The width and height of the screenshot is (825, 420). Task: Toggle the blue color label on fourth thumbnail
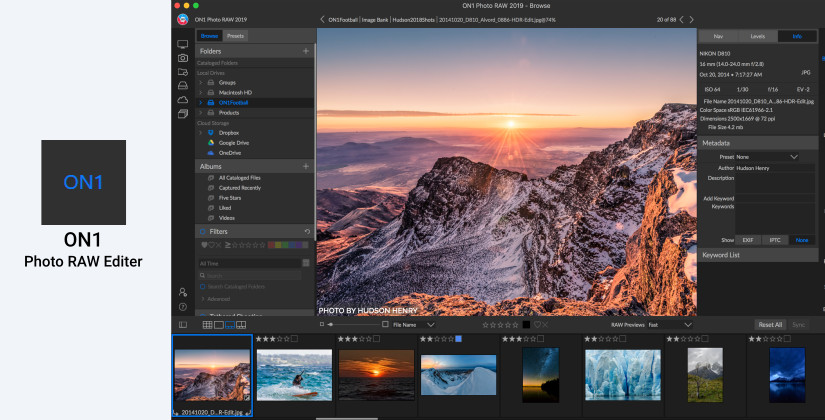coord(458,339)
